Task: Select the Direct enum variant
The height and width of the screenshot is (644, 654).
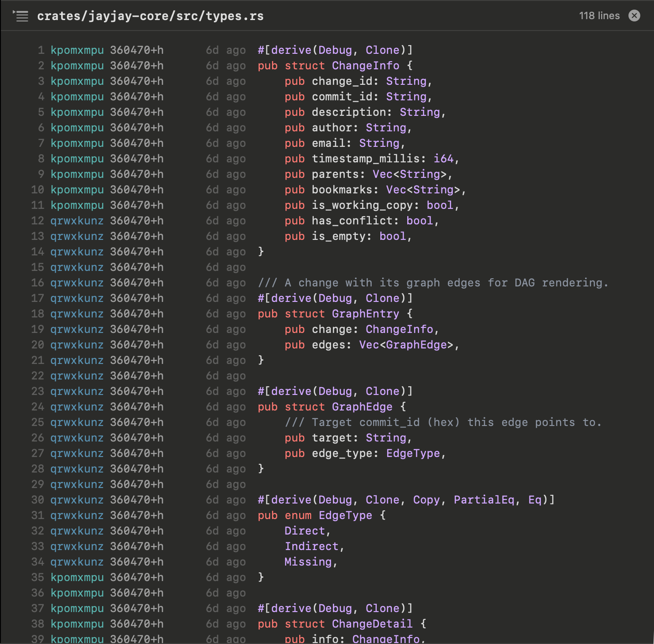Action: pos(305,531)
